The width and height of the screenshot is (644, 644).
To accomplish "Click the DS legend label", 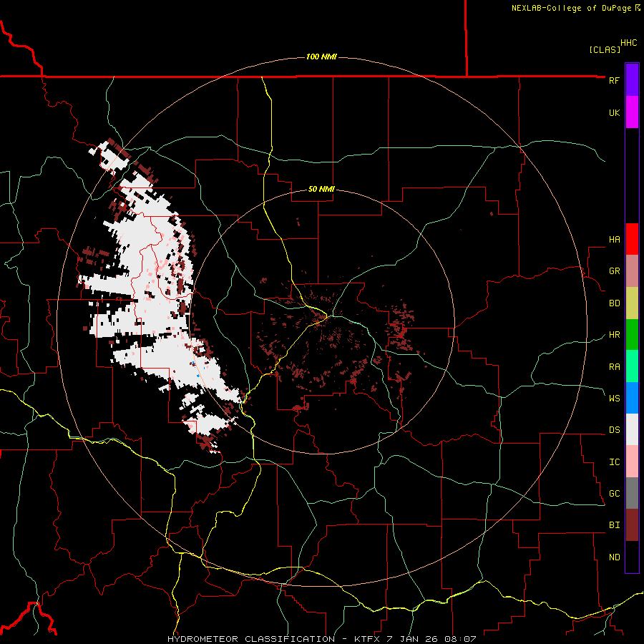I will coord(614,430).
